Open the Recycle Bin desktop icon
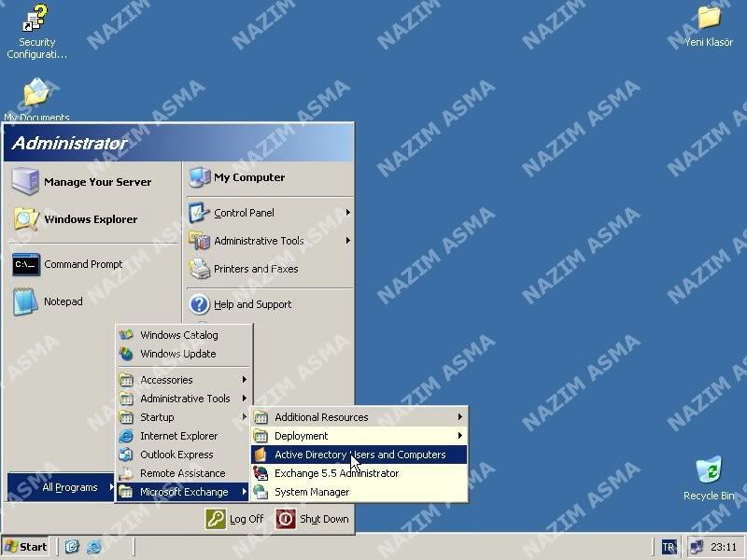The height and width of the screenshot is (560, 747). pyautogui.click(x=709, y=470)
